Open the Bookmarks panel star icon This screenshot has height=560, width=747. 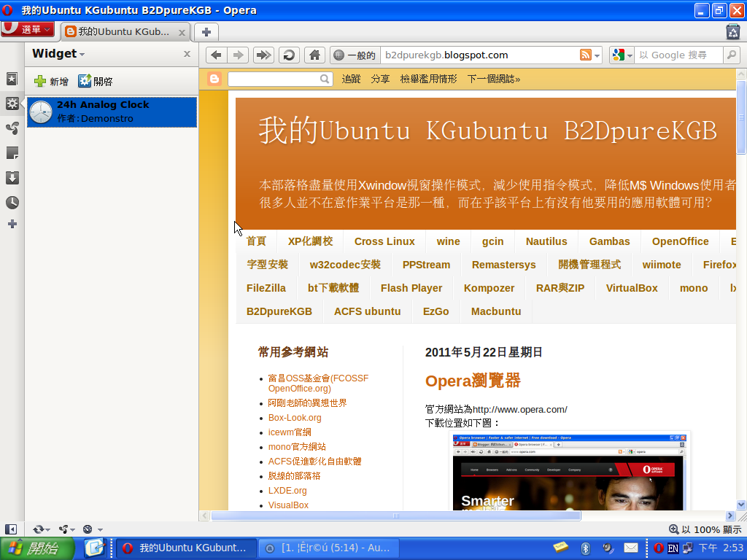(12, 79)
